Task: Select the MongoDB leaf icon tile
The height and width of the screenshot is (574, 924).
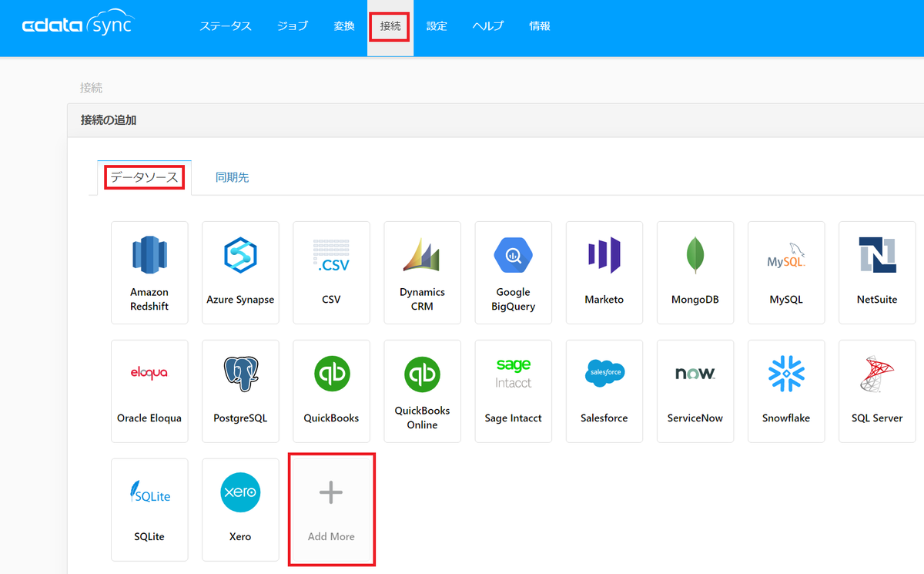Action: 695,273
